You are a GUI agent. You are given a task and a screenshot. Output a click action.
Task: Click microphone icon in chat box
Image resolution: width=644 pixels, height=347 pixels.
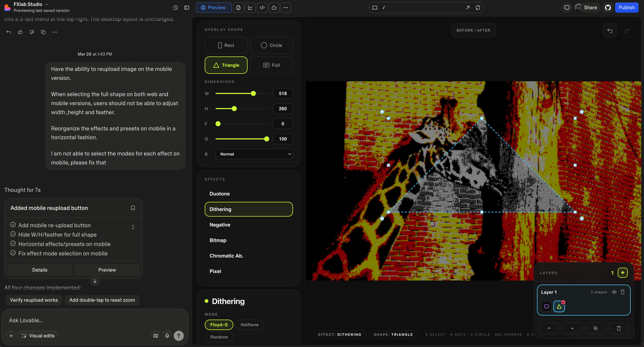[x=167, y=336]
